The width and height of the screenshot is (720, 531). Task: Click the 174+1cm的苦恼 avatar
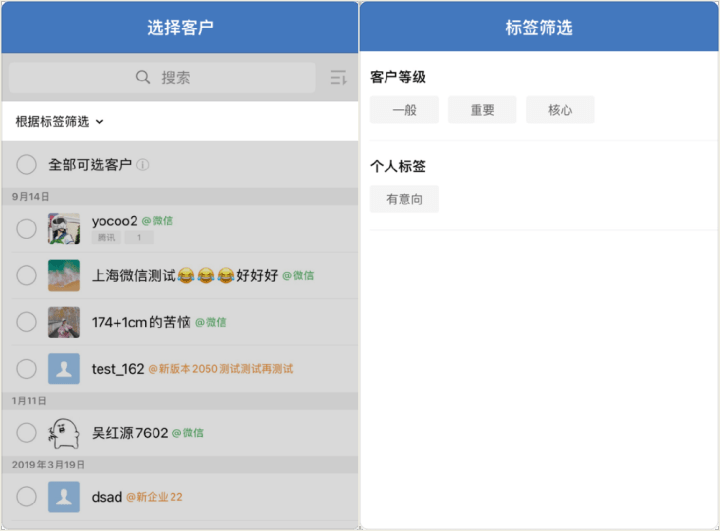[x=64, y=322]
